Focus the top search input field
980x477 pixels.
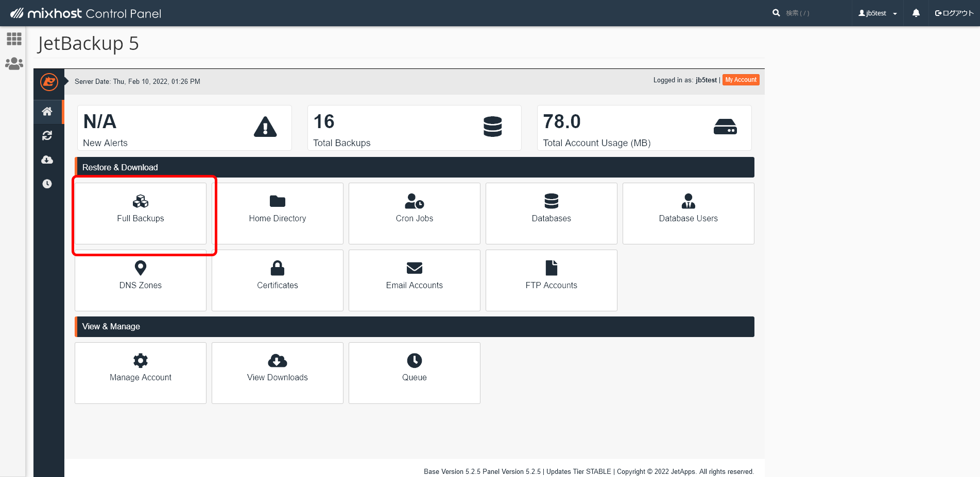(x=814, y=13)
